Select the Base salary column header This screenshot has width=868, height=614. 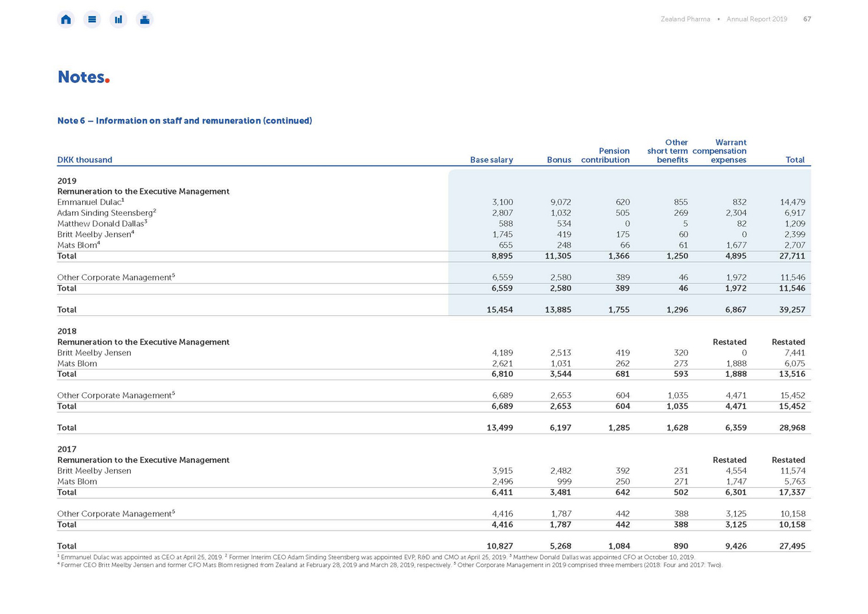(x=491, y=160)
